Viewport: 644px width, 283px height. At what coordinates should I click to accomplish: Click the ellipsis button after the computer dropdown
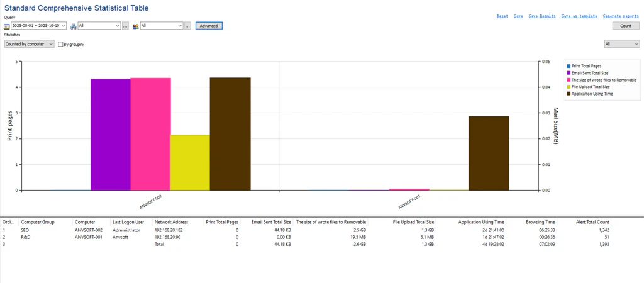tap(125, 26)
